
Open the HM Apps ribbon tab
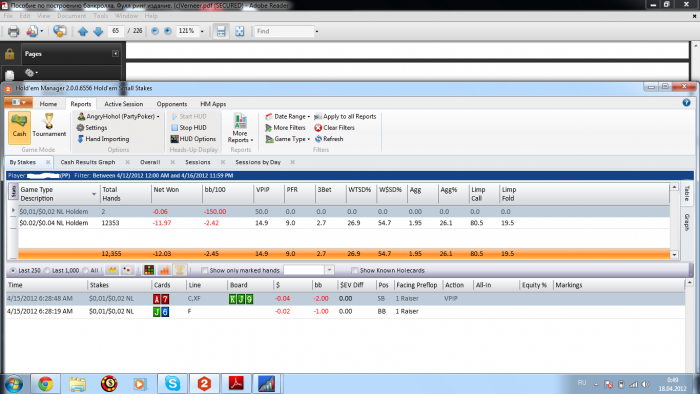213,104
